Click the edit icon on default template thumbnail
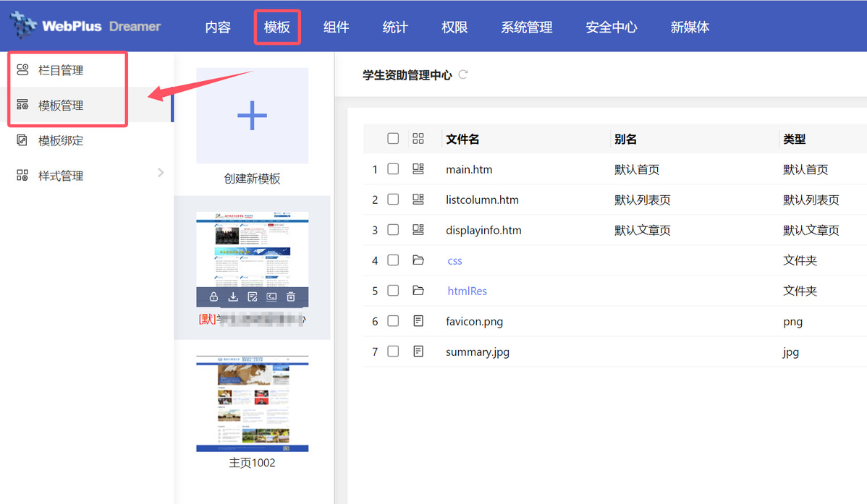The width and height of the screenshot is (867, 504). coord(253,297)
